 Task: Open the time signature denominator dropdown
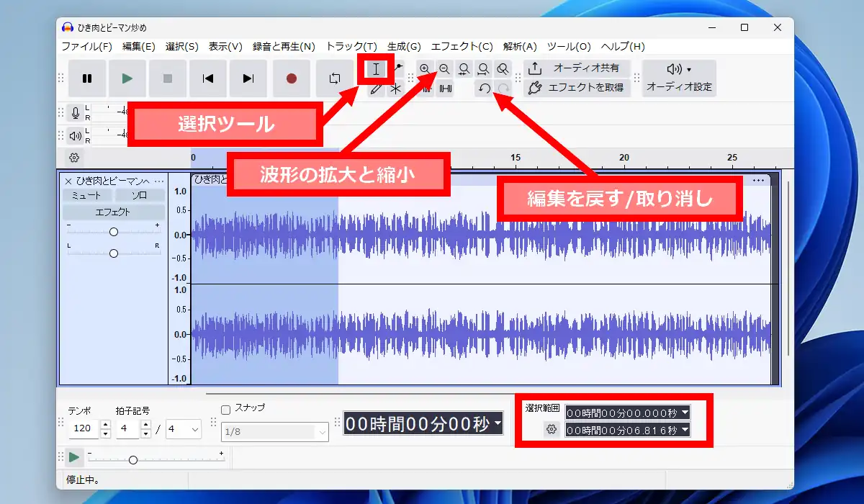pyautogui.click(x=184, y=430)
